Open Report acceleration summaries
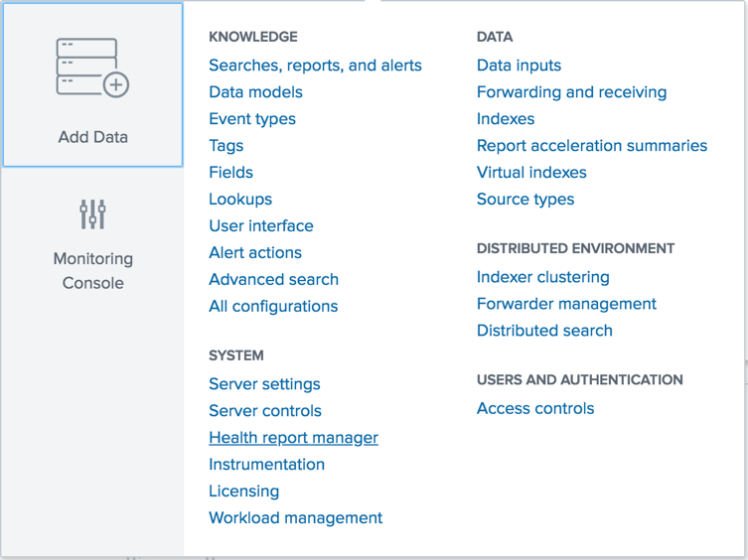Viewport: 748px width, 560px height. (x=592, y=146)
